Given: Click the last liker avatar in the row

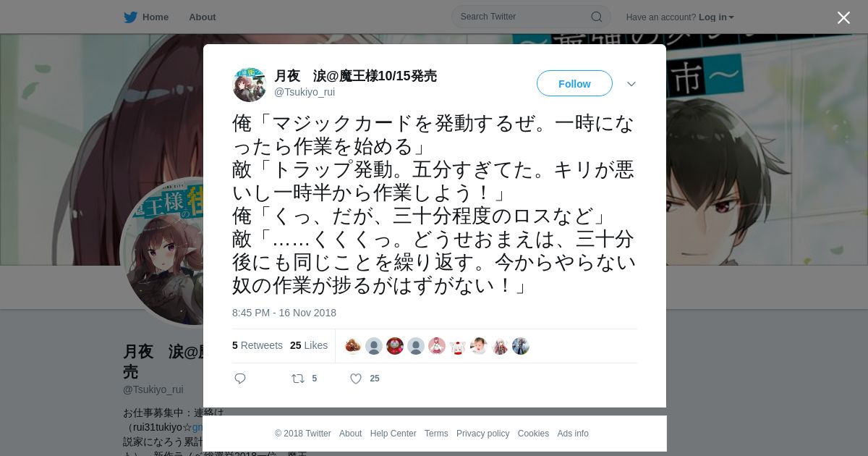Looking at the screenshot, I should [521, 346].
